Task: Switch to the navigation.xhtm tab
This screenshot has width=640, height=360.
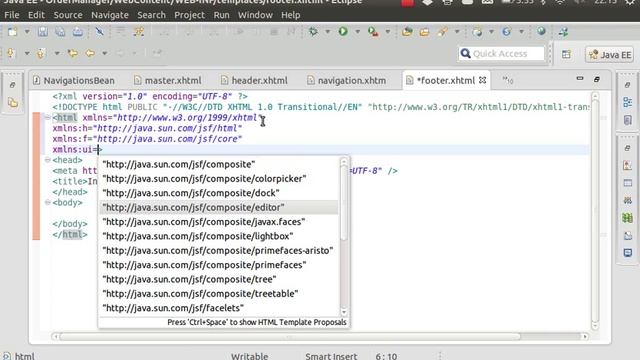Action: pos(346,80)
